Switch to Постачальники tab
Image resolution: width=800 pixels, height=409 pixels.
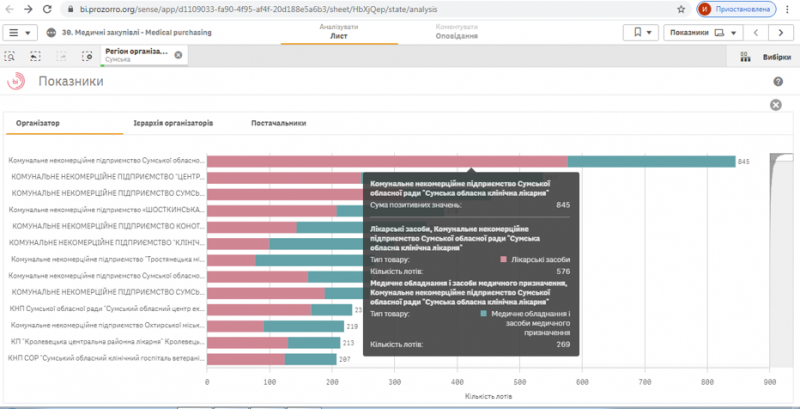click(279, 123)
